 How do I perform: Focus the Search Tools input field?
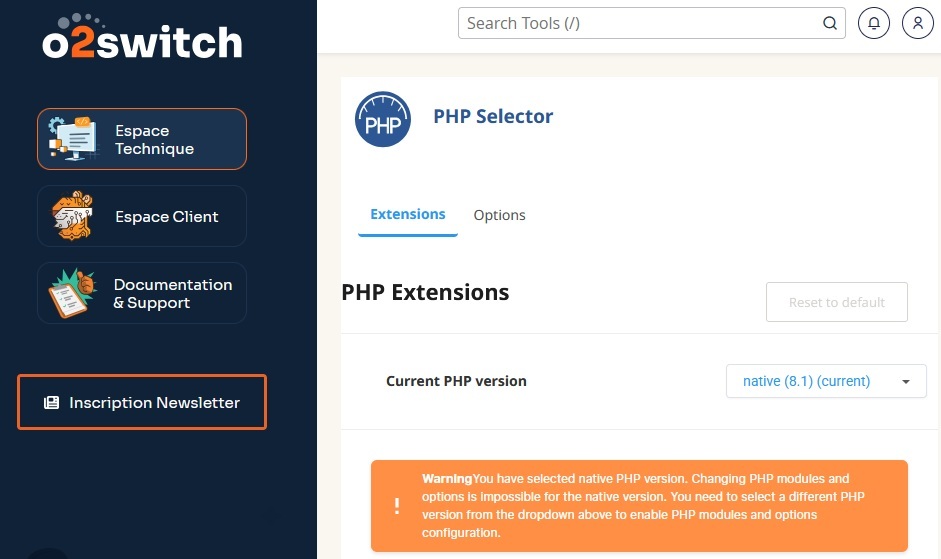pyautogui.click(x=640, y=23)
